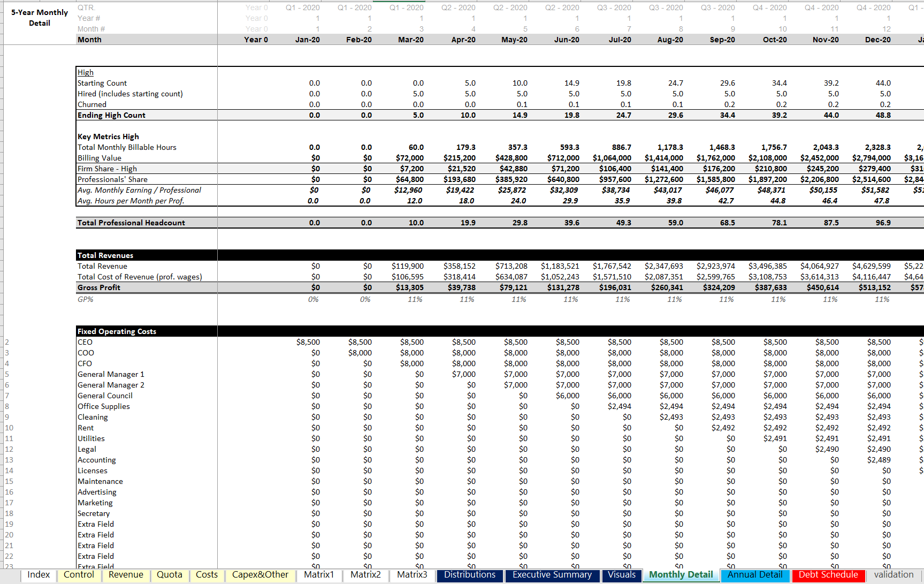Select the Matrix3 sheet tab
The image size is (924, 584).
pyautogui.click(x=412, y=575)
